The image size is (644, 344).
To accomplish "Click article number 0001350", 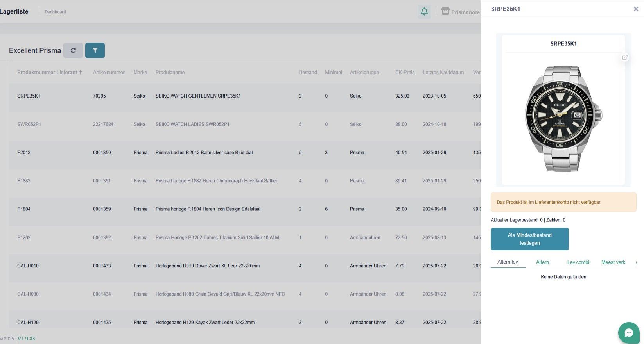I will pyautogui.click(x=102, y=153).
